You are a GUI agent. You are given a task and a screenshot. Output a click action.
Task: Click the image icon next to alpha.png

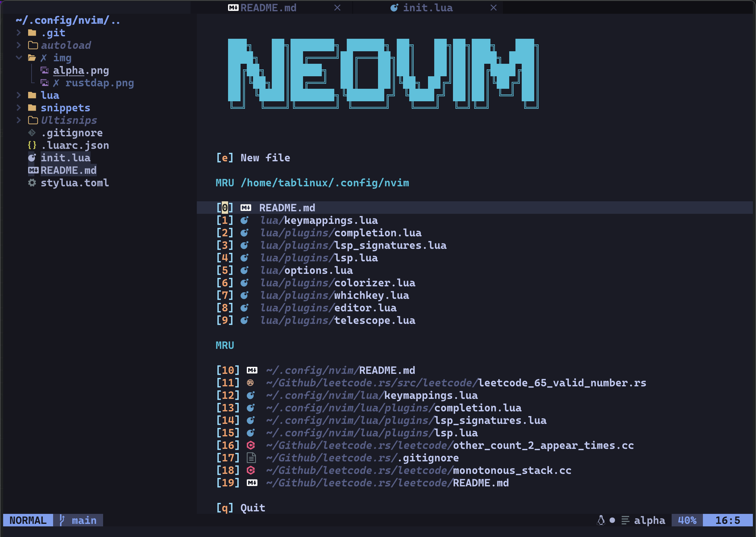pyautogui.click(x=45, y=70)
